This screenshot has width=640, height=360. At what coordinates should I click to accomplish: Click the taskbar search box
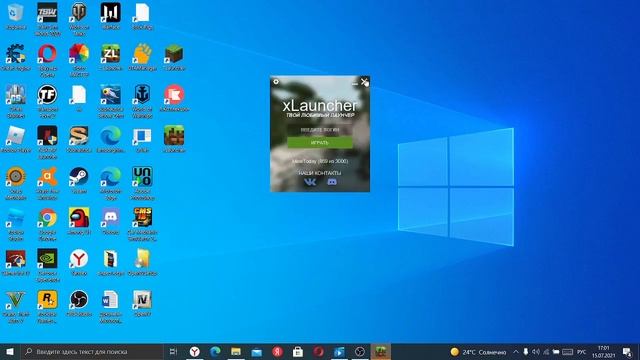(92, 351)
